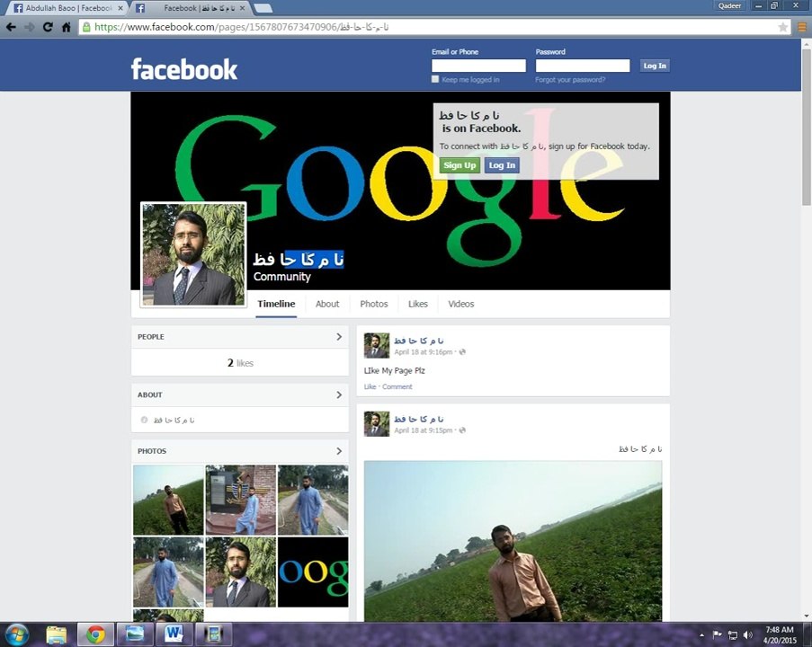
Task: Open the Word taskbar icon
Action: (x=174, y=634)
